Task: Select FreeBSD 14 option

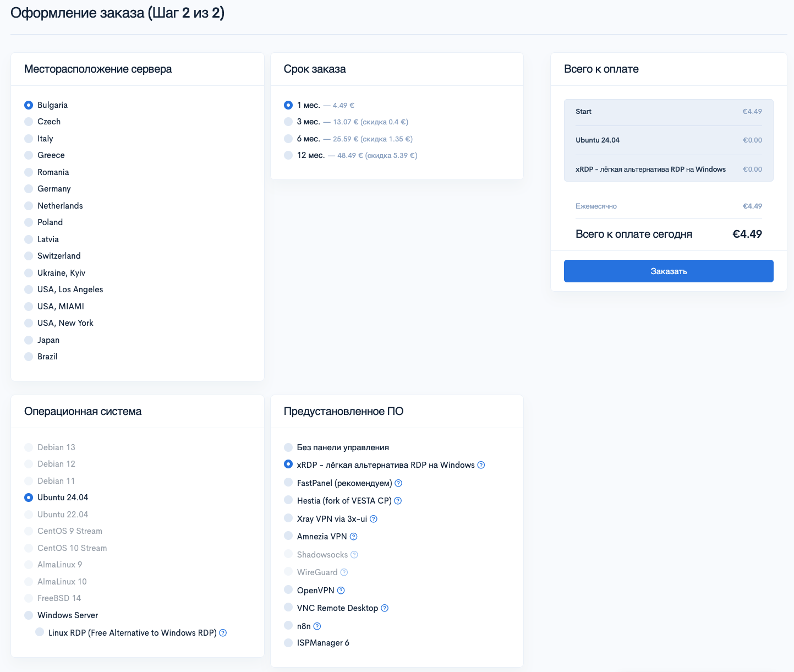Action: (29, 598)
